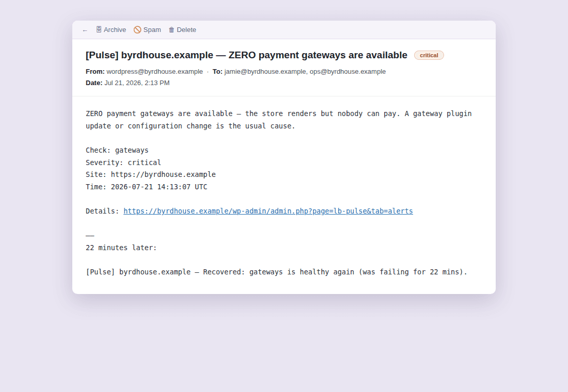Click the 'Time: 2026-07-21 14:13:07 UTC' line
This screenshot has width=568, height=392.
146,187
